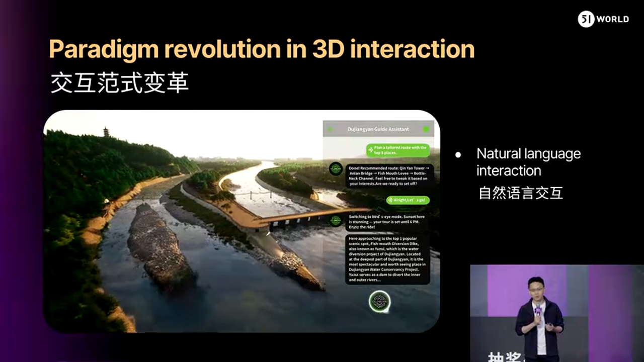Click the Chinese subtitle '交互范式变革'
The height and width of the screenshot is (362, 644).
120,83
